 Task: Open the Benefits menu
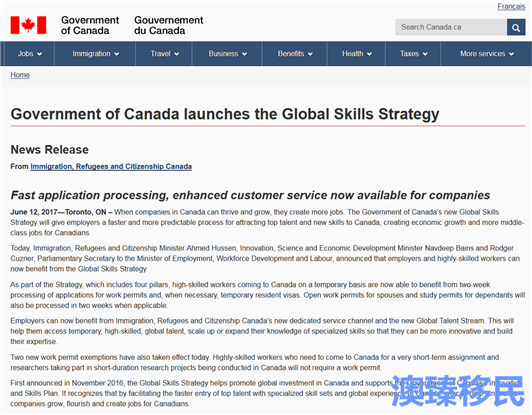(295, 54)
